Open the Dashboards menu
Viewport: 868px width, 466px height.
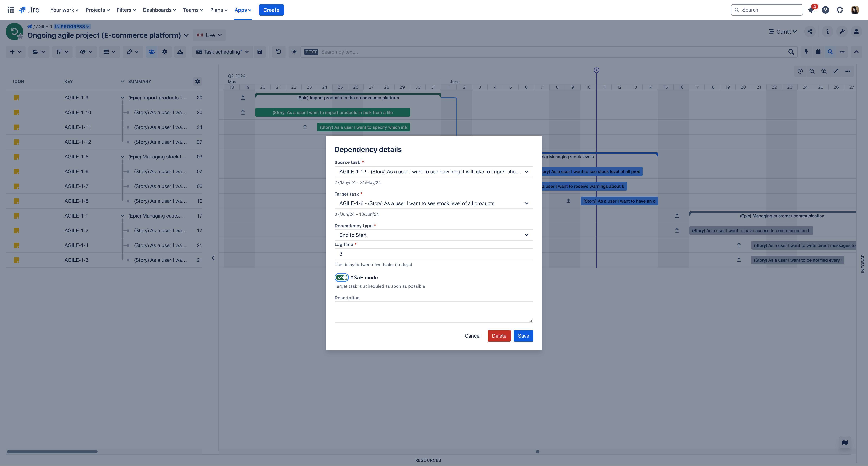159,10
